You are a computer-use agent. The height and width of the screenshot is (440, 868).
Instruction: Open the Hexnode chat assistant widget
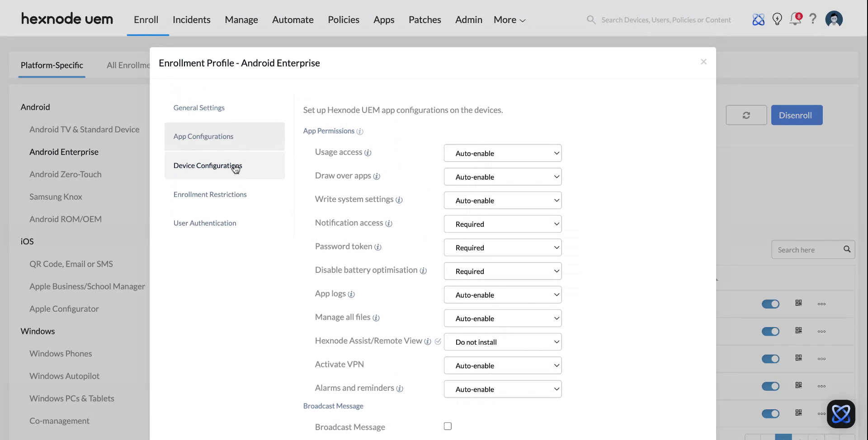[x=840, y=414]
